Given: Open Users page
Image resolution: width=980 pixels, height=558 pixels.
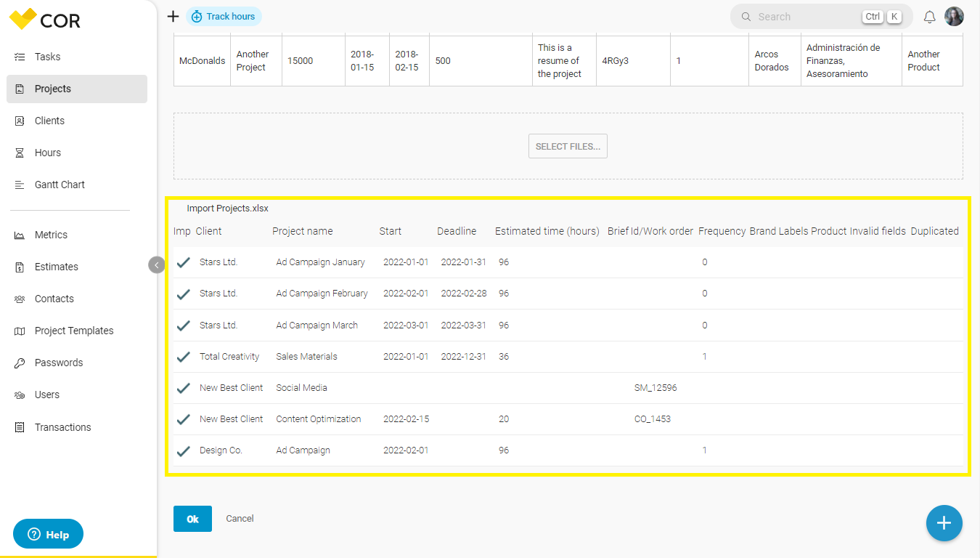Looking at the screenshot, I should (x=47, y=395).
